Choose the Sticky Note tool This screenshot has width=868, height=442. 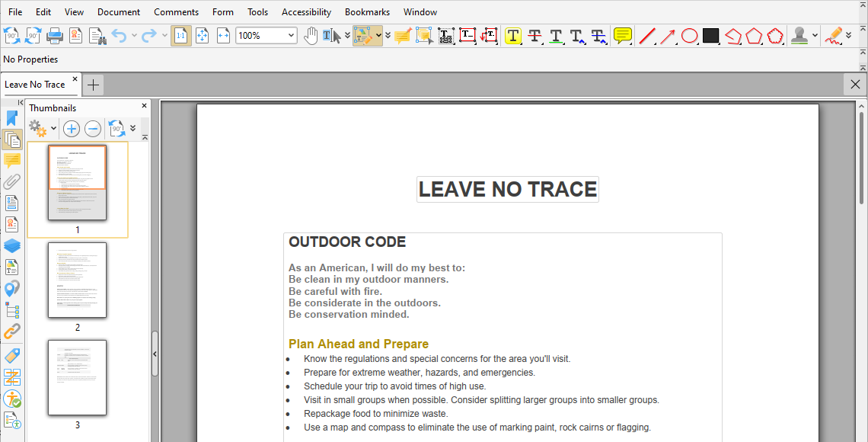(623, 36)
